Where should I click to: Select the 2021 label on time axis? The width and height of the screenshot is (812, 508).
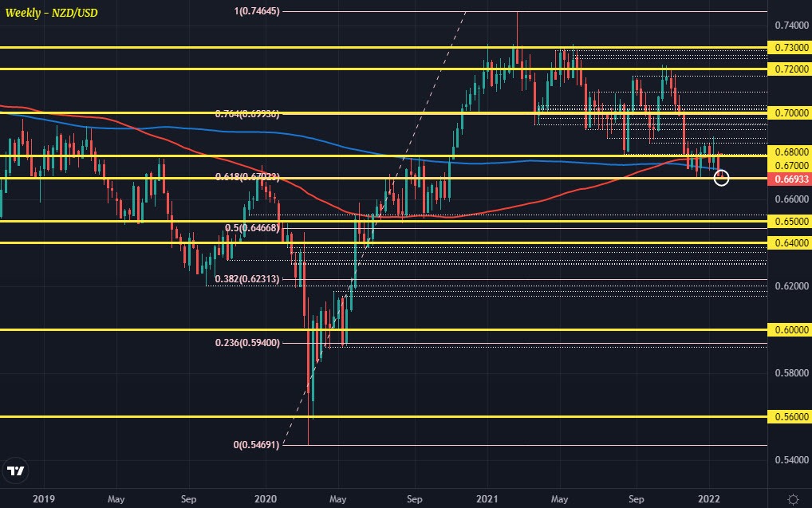tap(487, 498)
